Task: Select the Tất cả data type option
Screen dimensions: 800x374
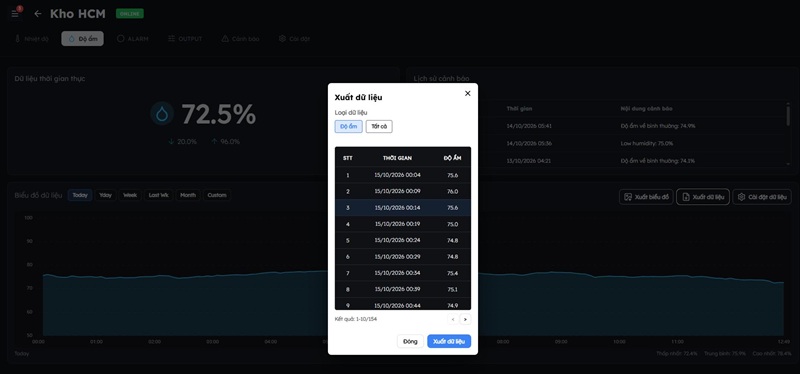Action: [379, 127]
